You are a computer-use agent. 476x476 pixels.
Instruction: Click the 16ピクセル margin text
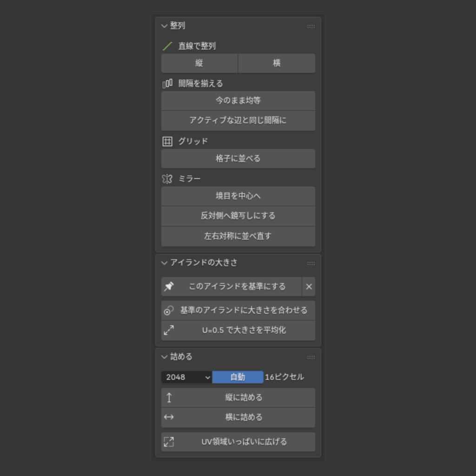click(x=284, y=377)
